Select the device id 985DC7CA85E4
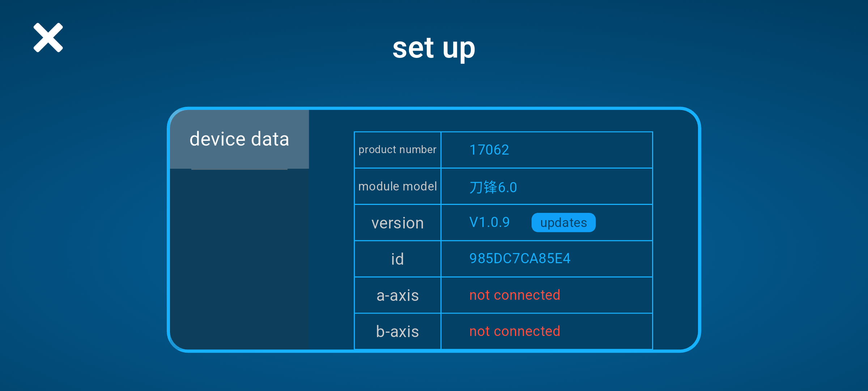868x391 pixels. (520, 258)
